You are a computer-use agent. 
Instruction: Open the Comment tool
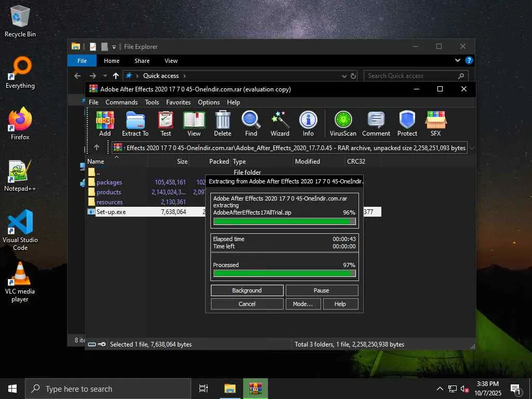point(376,124)
